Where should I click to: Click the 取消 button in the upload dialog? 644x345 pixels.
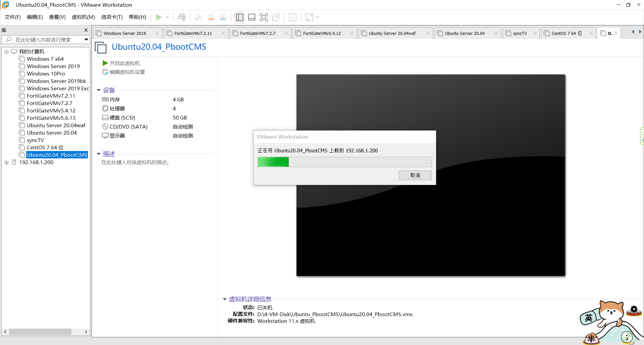(415, 175)
